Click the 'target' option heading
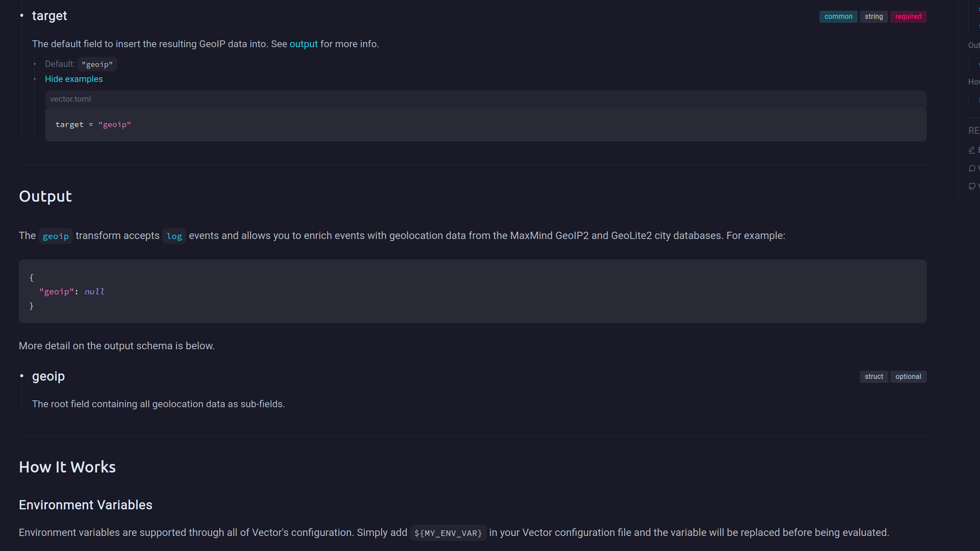980x551 pixels. click(49, 16)
